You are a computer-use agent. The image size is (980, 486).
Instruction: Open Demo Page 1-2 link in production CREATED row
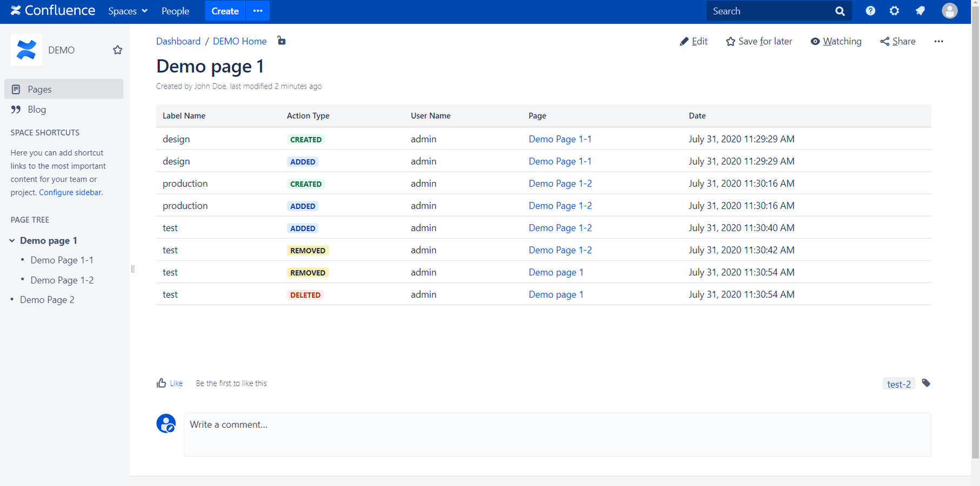click(x=560, y=184)
